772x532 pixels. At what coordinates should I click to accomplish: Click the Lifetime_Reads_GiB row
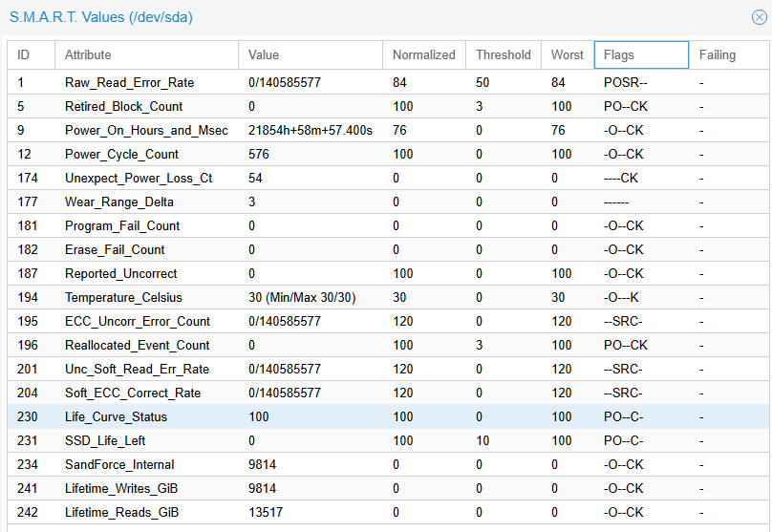point(121,513)
